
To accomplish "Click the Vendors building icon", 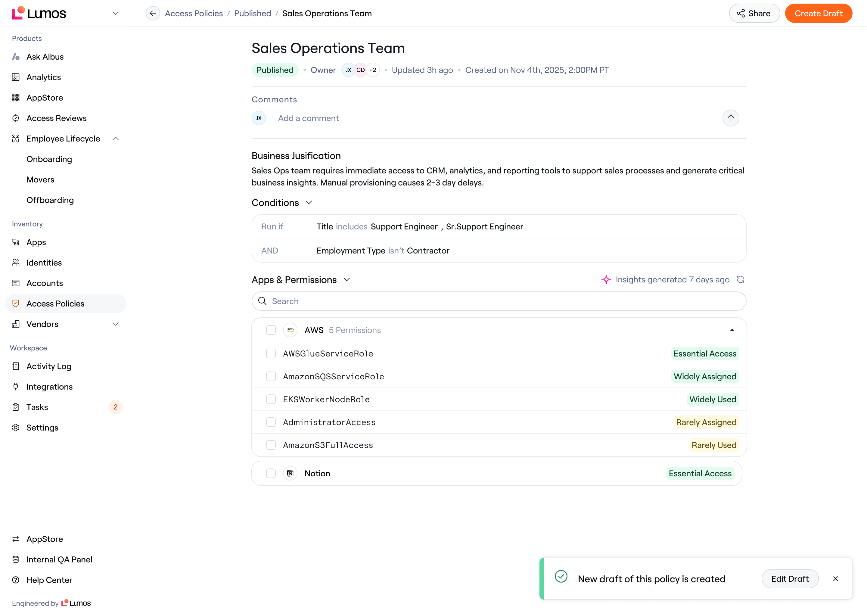I will click(x=16, y=324).
